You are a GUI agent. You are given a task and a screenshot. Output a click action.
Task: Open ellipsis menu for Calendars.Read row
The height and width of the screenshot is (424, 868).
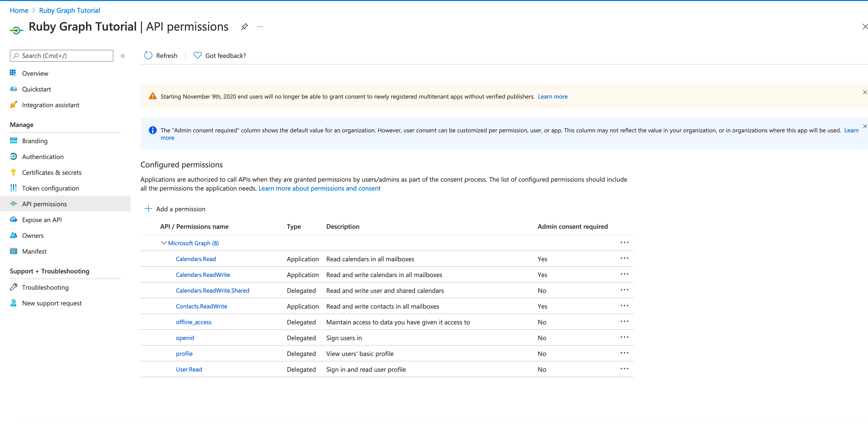pos(624,259)
